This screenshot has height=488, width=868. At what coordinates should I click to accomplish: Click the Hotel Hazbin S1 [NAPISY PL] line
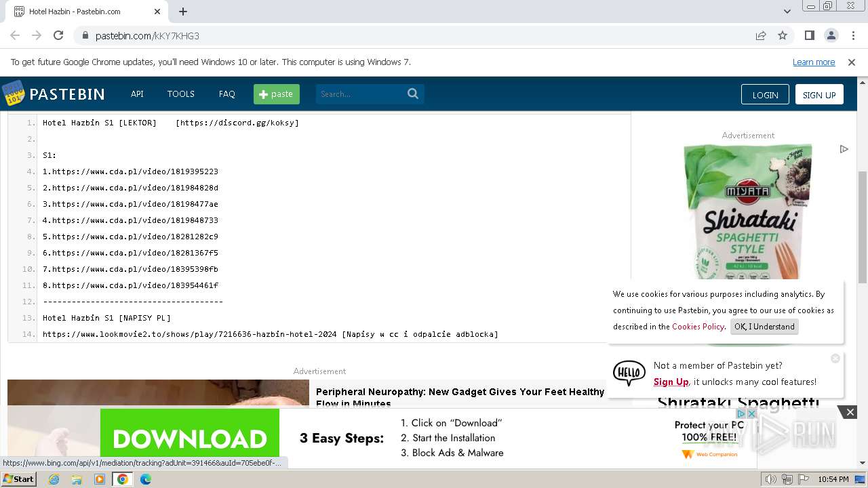click(106, 318)
